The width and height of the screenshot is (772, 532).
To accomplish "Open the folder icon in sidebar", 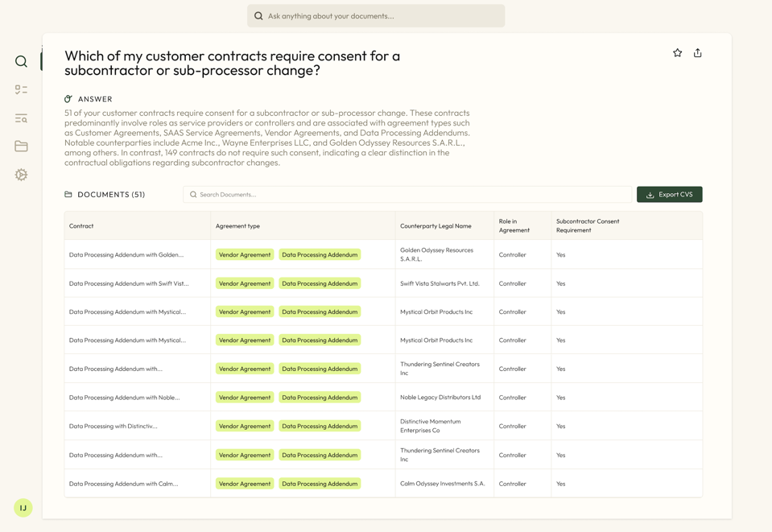I will coord(21,146).
